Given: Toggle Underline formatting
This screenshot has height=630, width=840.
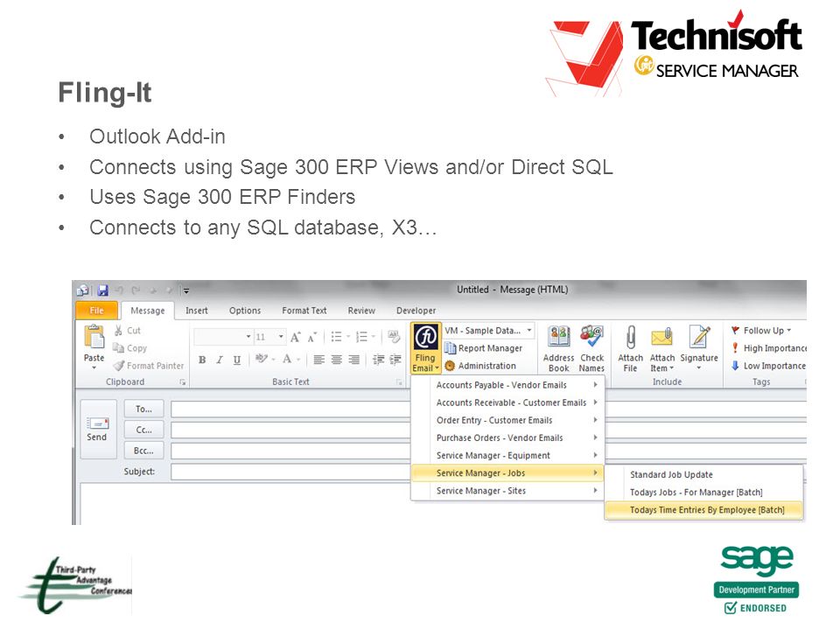Looking at the screenshot, I should click(x=237, y=360).
